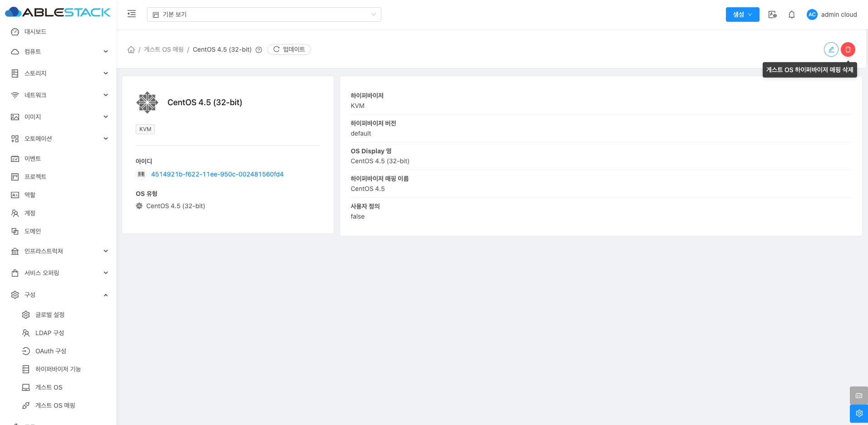Open 게스트 OS submenu item
Screen dimensions: 868x425
point(58,387)
